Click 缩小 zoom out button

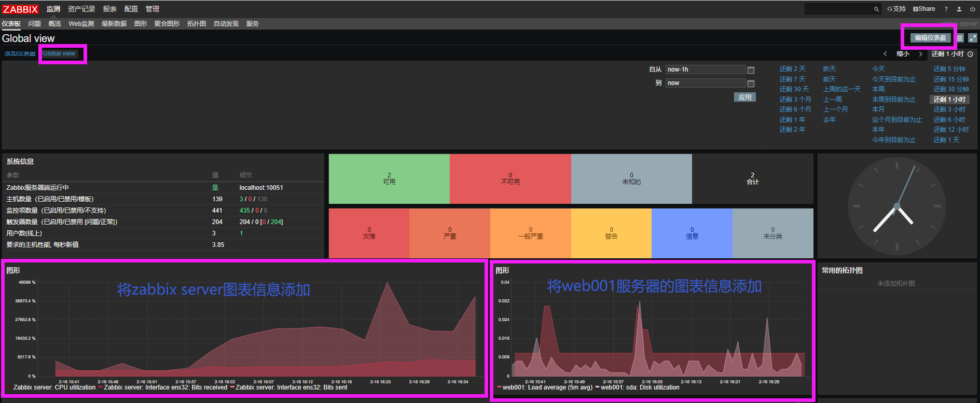(x=903, y=54)
